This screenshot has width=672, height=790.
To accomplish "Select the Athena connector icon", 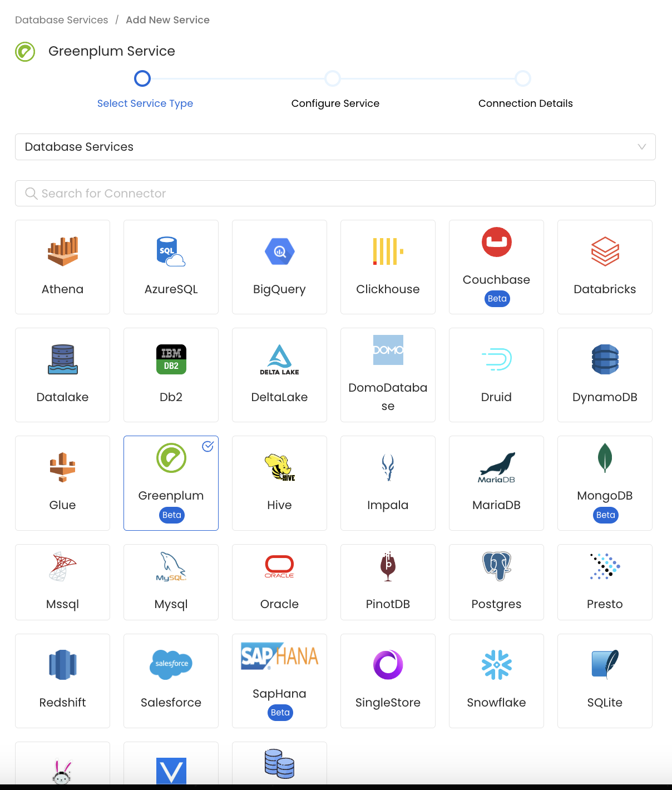I will [62, 251].
